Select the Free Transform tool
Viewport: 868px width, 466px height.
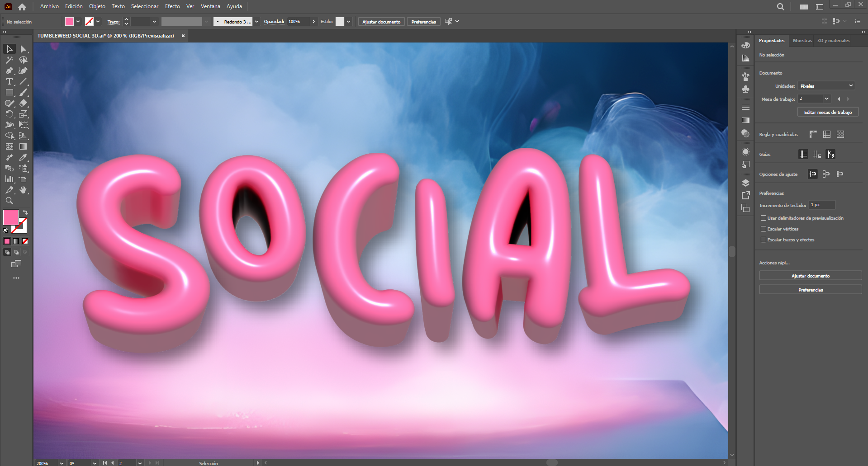pyautogui.click(x=24, y=125)
